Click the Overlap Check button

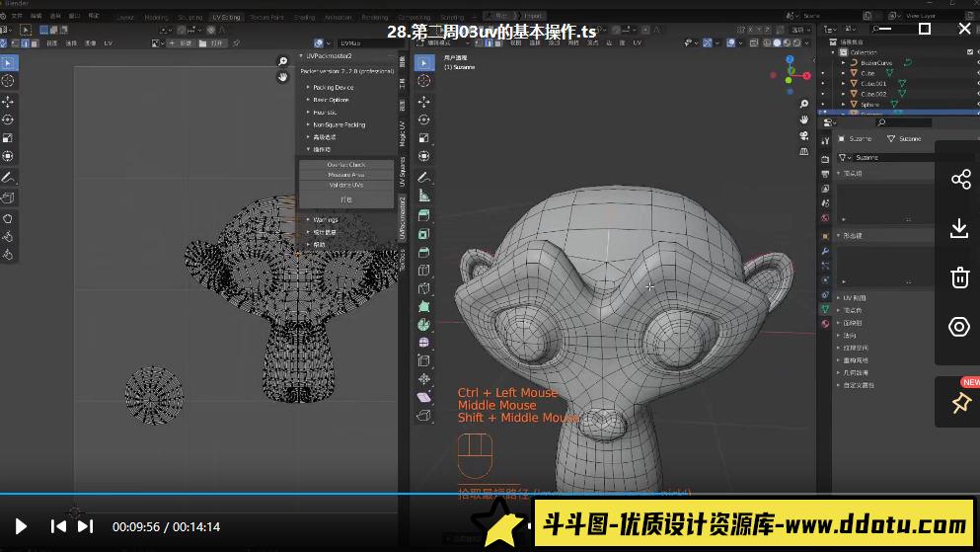tap(346, 164)
